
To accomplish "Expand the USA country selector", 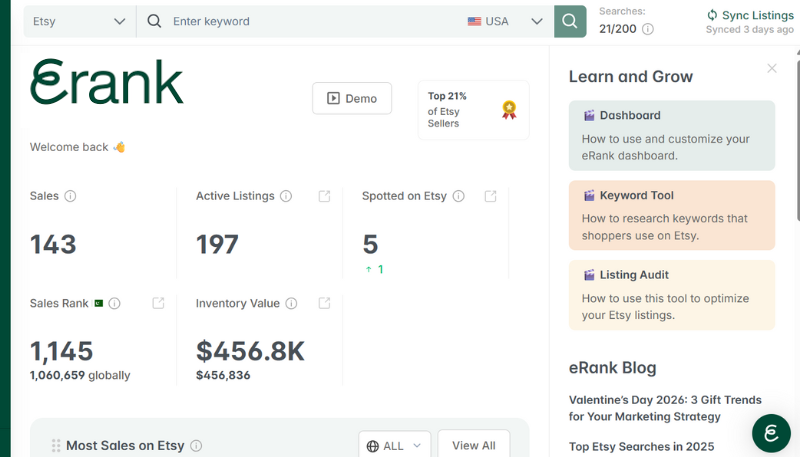I will tap(504, 21).
